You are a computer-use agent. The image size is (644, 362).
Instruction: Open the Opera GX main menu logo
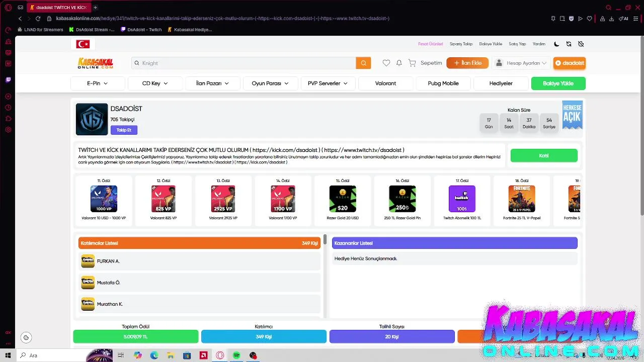8,8
